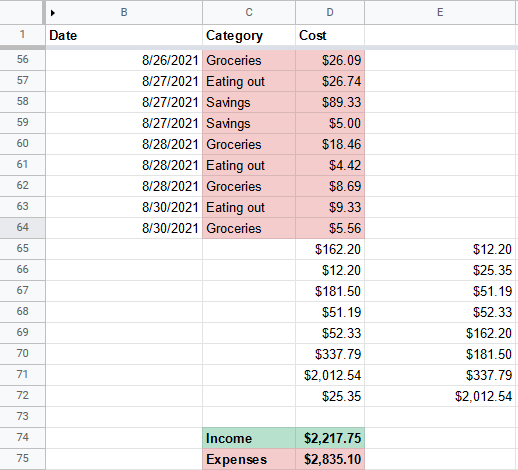Select Groceries category in row 56

(x=249, y=60)
